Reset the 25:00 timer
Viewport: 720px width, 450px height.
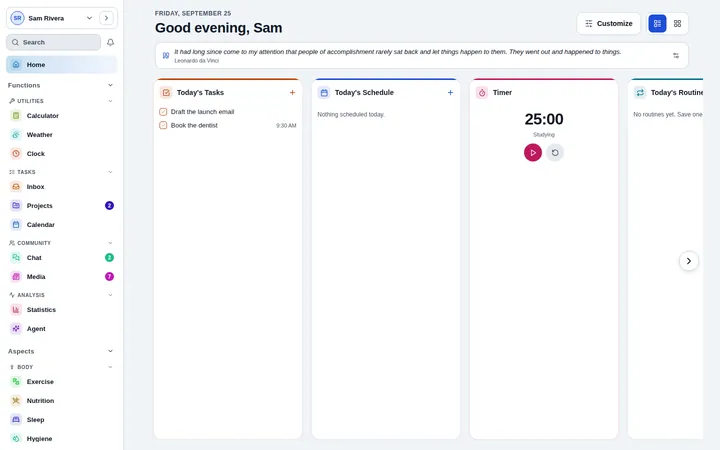click(x=555, y=152)
